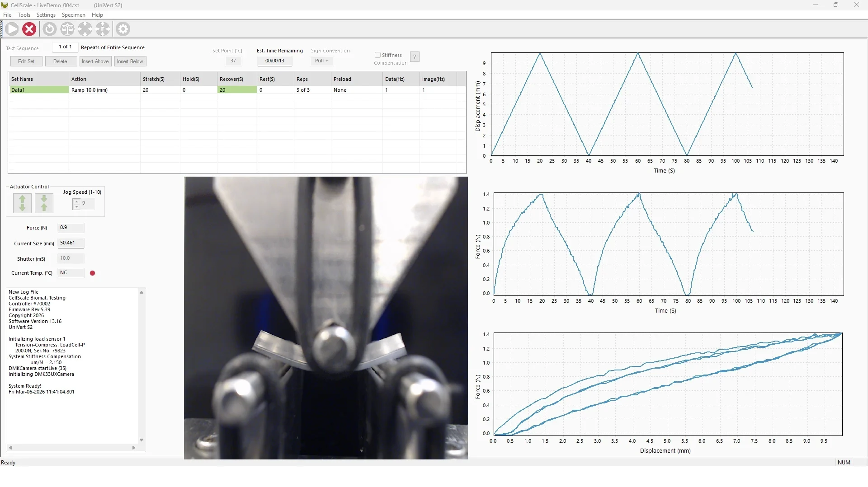Image resolution: width=868 pixels, height=487 pixels.
Task: Click the move-to-force F arrows icon
Action: tap(103, 29)
